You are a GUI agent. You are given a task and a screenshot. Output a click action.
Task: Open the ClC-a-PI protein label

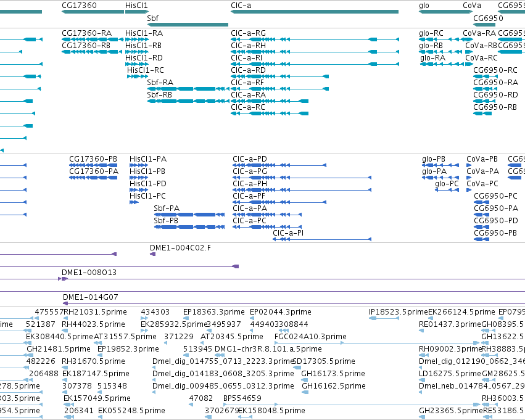point(288,233)
